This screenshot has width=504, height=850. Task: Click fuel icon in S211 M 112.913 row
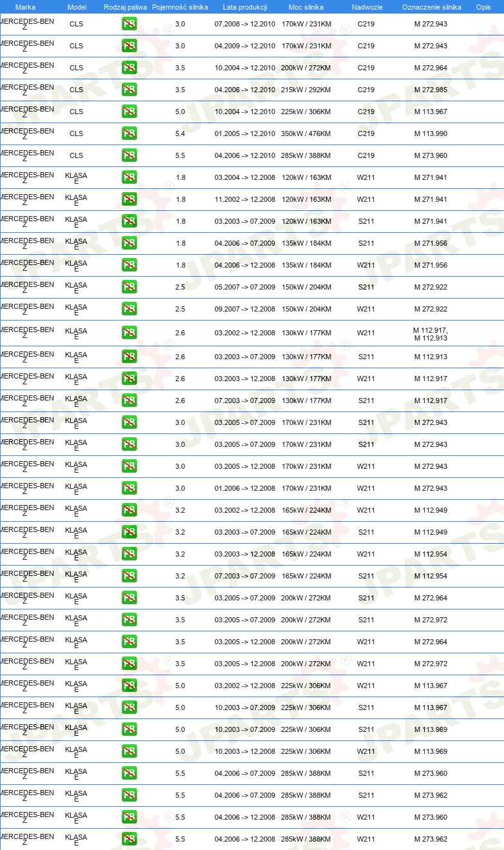click(129, 357)
